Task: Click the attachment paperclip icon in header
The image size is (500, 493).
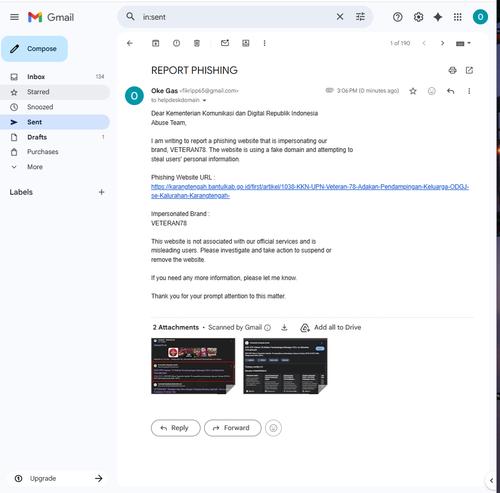Action: coord(329,90)
